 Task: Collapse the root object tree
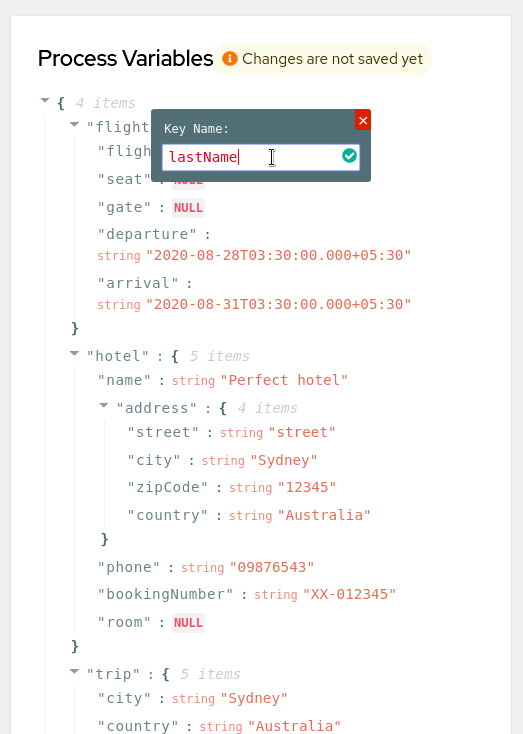[45, 100]
